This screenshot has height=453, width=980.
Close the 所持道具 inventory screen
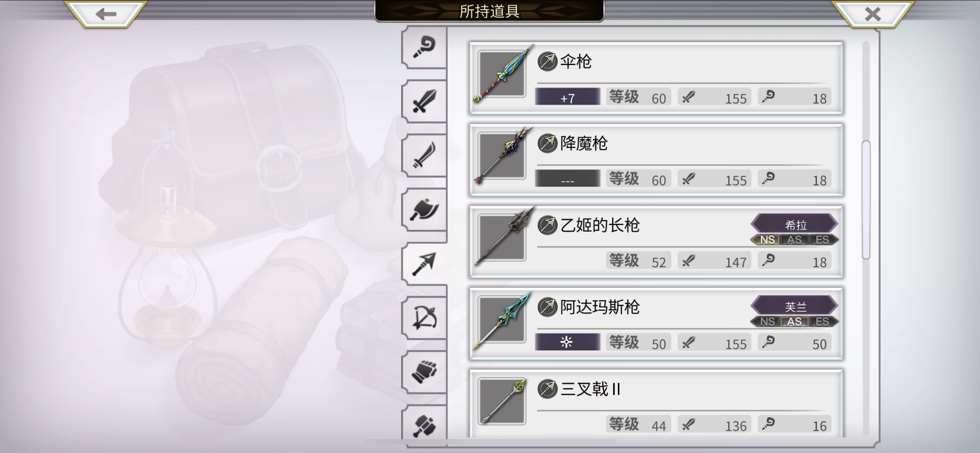[x=872, y=14]
